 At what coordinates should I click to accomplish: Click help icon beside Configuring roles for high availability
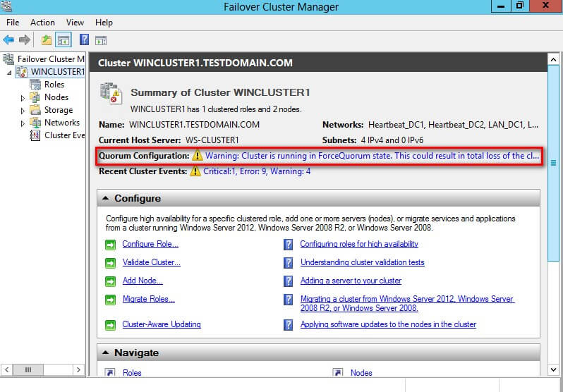[x=288, y=245]
